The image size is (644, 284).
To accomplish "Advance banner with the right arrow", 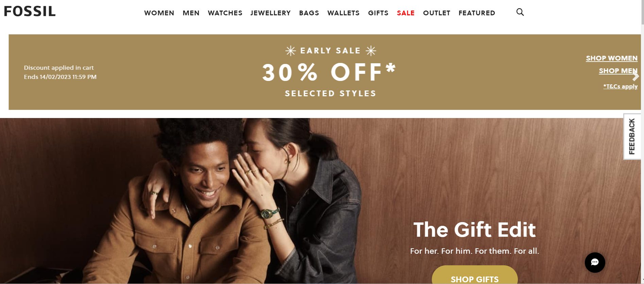I will 635,77.
